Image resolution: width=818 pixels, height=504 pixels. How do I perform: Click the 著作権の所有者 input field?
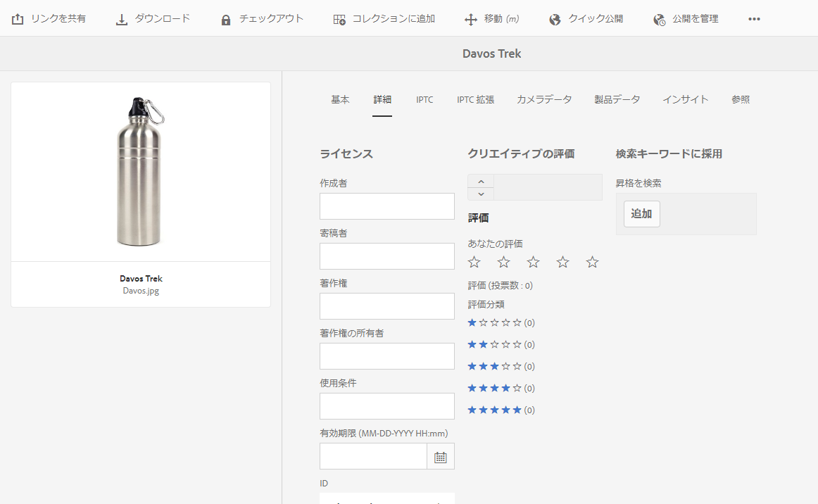tap(387, 356)
